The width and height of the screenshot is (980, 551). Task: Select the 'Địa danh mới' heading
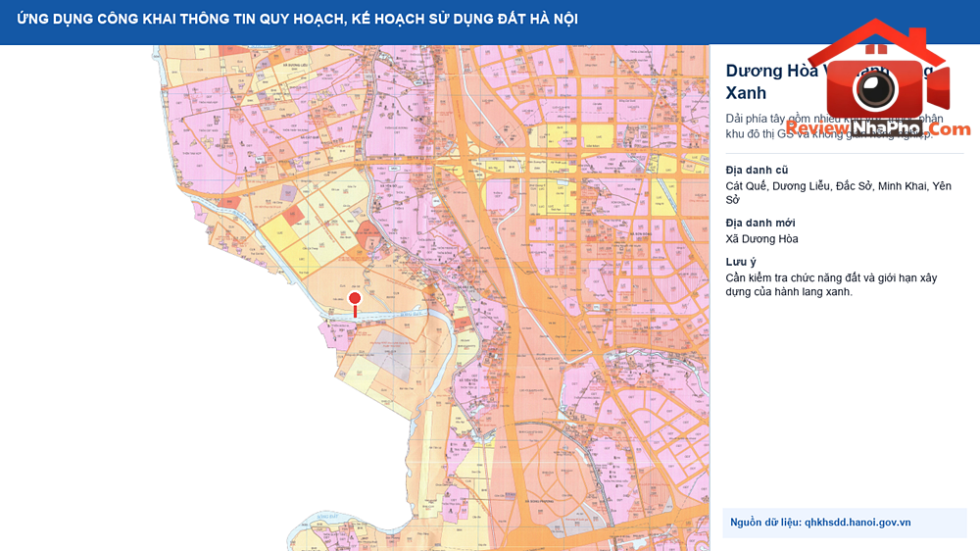[x=760, y=223]
